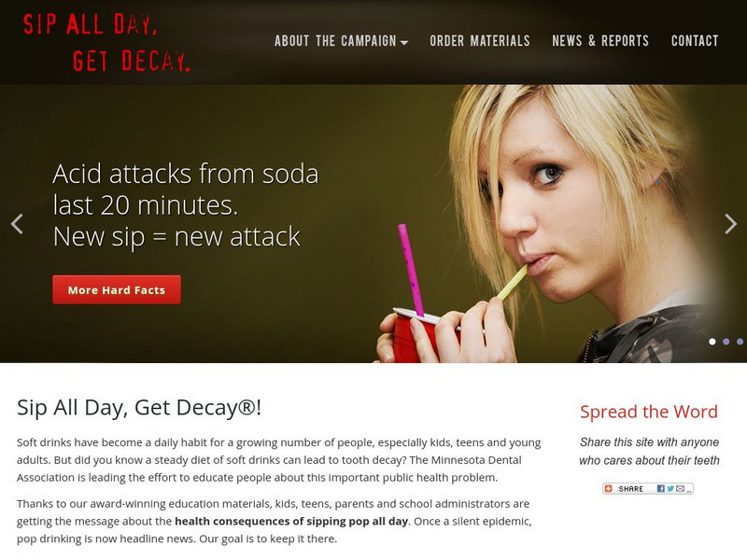Open News & Reports section

(x=600, y=41)
